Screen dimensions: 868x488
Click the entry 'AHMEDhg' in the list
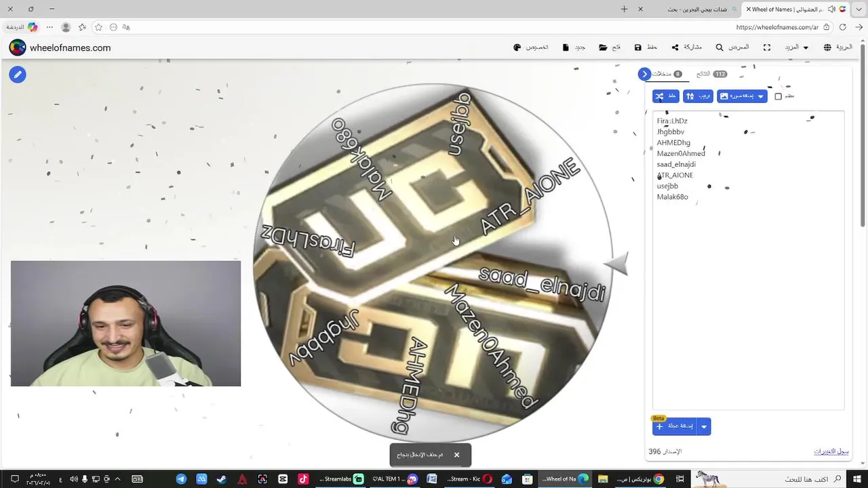pos(673,143)
